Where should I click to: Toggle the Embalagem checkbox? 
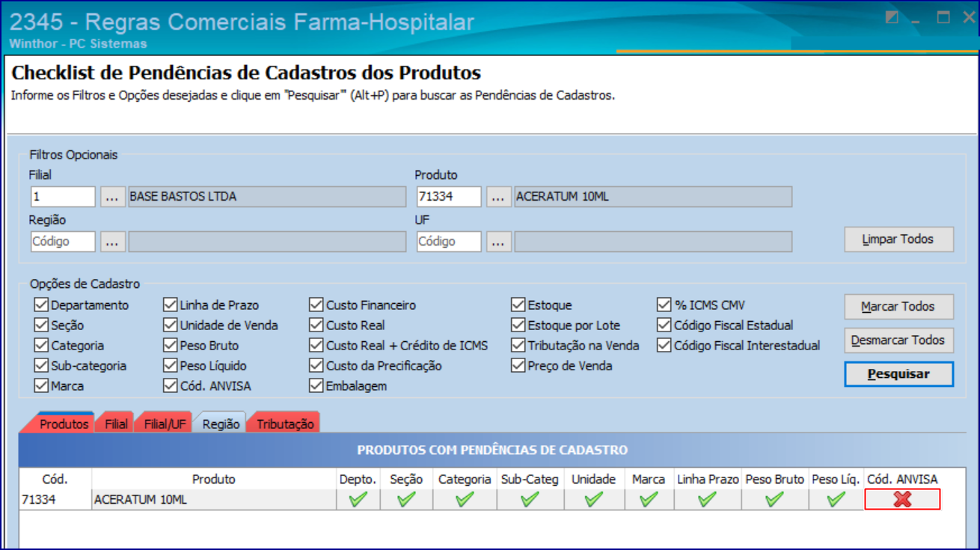tap(316, 386)
